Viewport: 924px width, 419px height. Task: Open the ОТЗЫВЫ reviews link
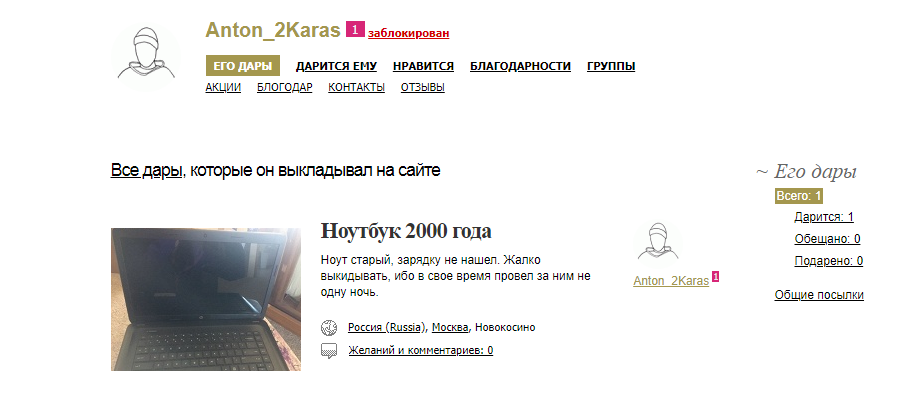[423, 87]
